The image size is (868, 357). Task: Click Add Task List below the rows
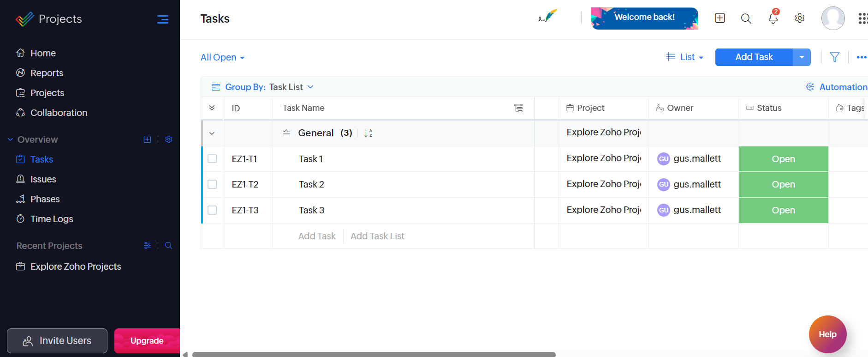377,236
